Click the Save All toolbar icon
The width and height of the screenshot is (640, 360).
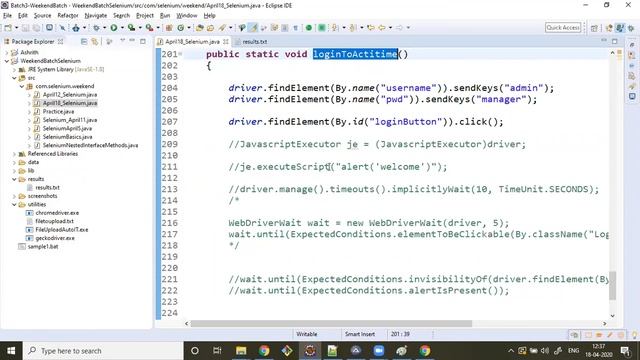pyautogui.click(x=36, y=28)
